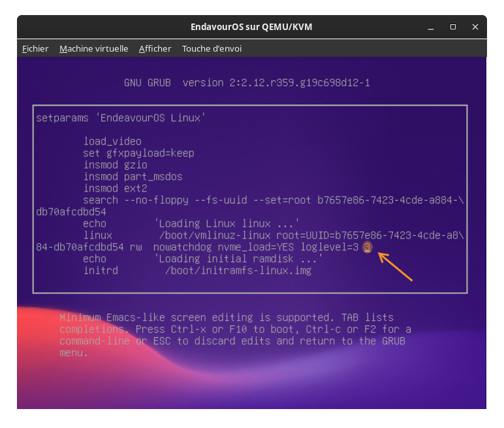
Task: Open the Fichier menu
Action: click(x=35, y=48)
